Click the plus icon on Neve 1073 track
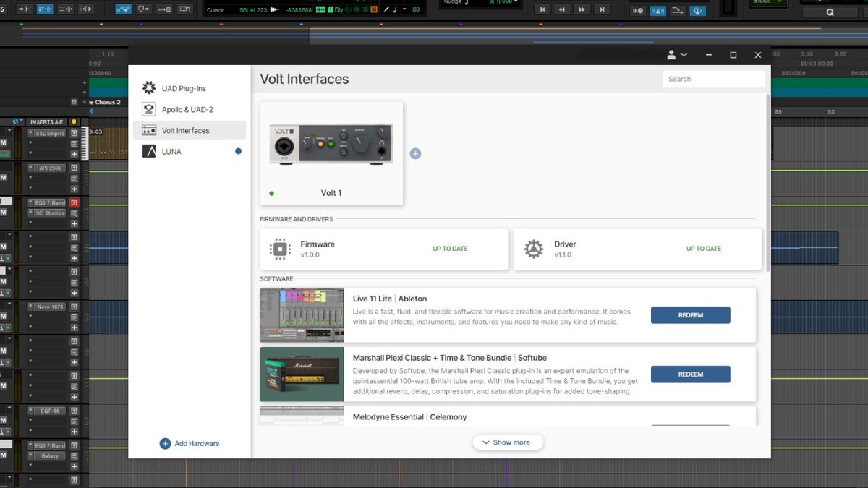The width and height of the screenshot is (868, 488). pos(74,328)
